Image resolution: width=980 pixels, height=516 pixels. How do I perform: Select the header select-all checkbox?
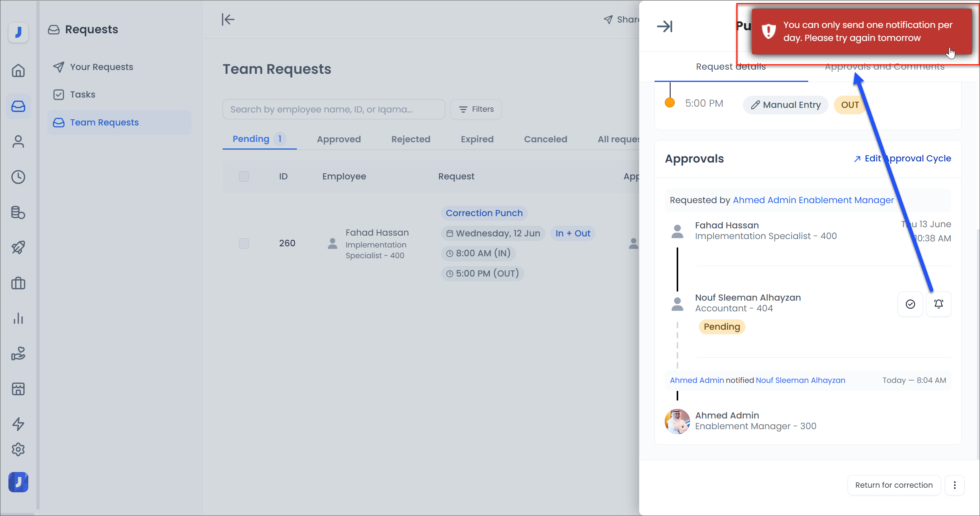[244, 176]
